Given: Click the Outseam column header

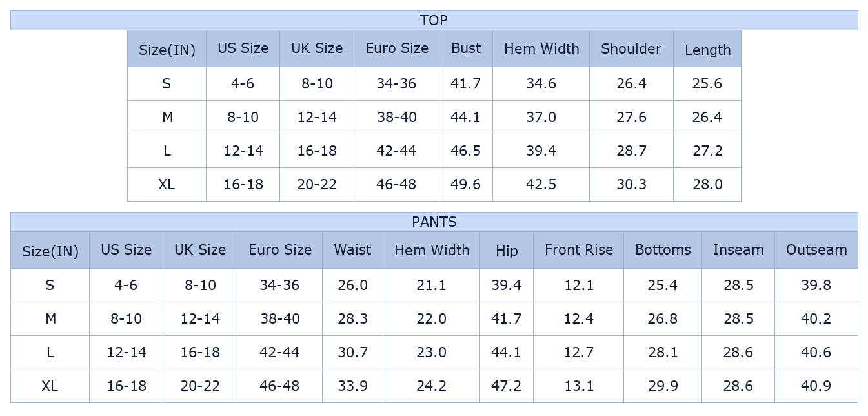Looking at the screenshot, I should click(816, 250).
